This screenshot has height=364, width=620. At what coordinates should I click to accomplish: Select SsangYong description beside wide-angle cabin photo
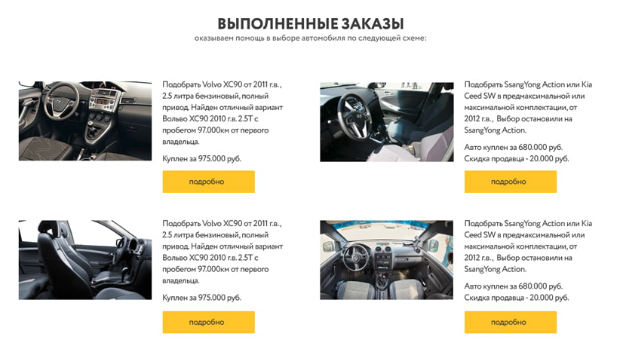pos(528,246)
